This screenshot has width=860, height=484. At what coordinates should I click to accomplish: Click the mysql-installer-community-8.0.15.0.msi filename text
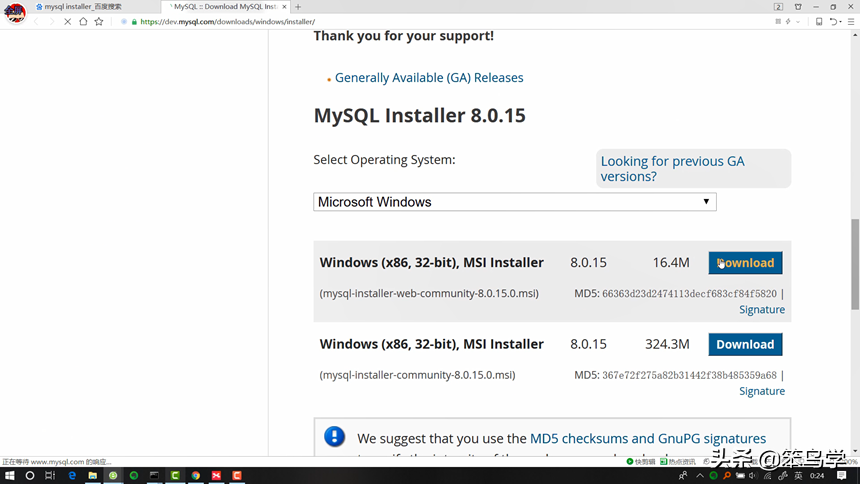tap(417, 375)
